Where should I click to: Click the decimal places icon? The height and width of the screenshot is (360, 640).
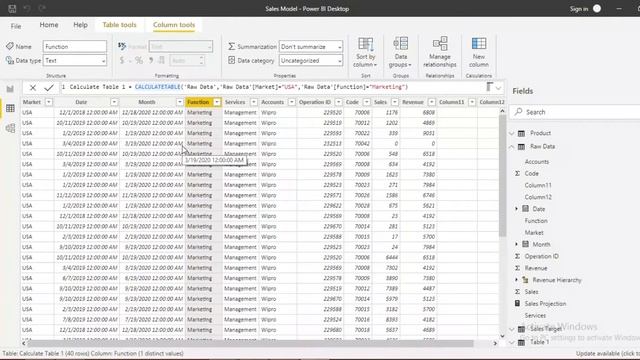[x=162, y=60]
